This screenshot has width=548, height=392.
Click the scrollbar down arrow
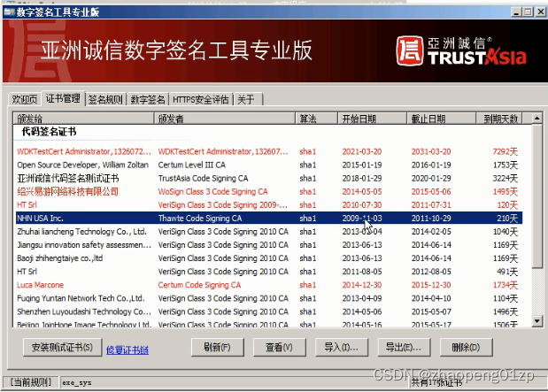coord(536,320)
